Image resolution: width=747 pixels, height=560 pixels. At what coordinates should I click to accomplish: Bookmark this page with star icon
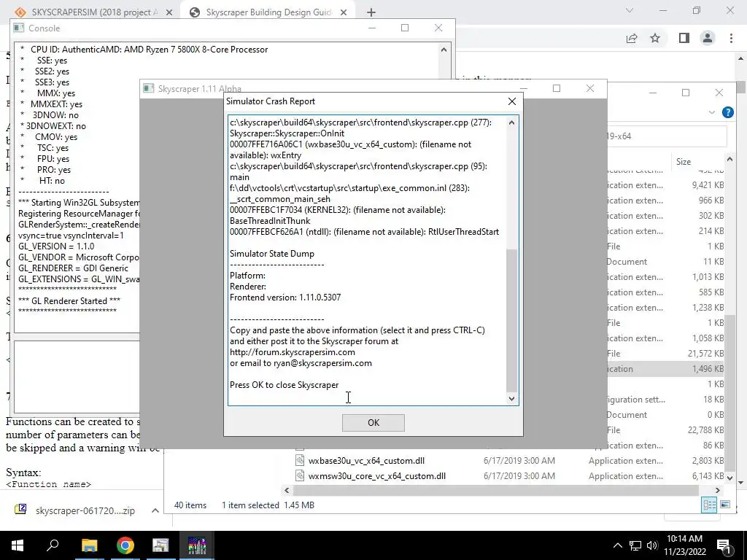(x=655, y=38)
